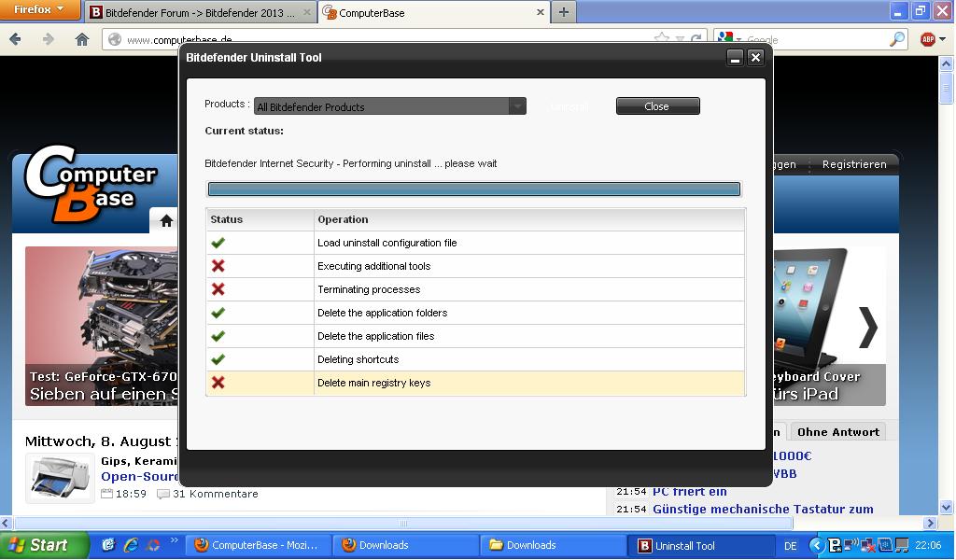956x560 pixels.
Task: Launch Internet Explorer from Quick Launch
Action: (131, 545)
